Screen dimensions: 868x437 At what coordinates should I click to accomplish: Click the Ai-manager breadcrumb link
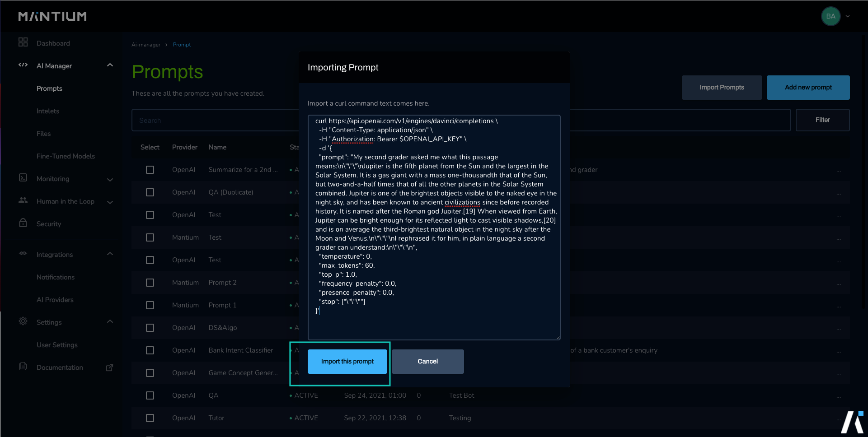click(145, 45)
